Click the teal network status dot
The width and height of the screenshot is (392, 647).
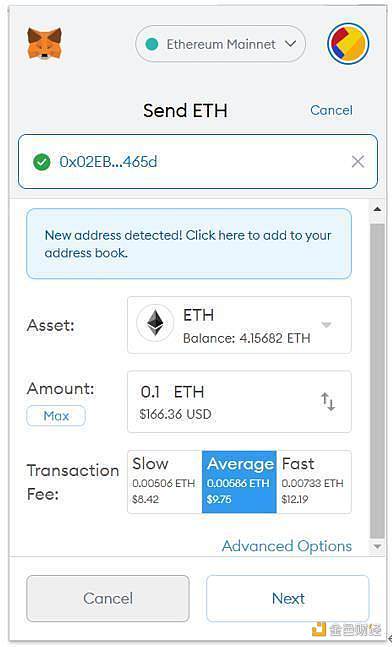coord(152,44)
